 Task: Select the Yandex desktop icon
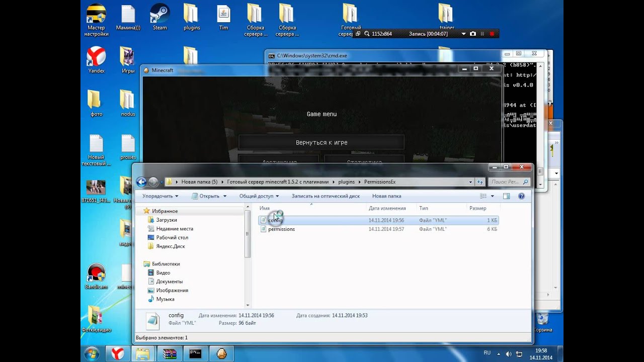[x=96, y=60]
